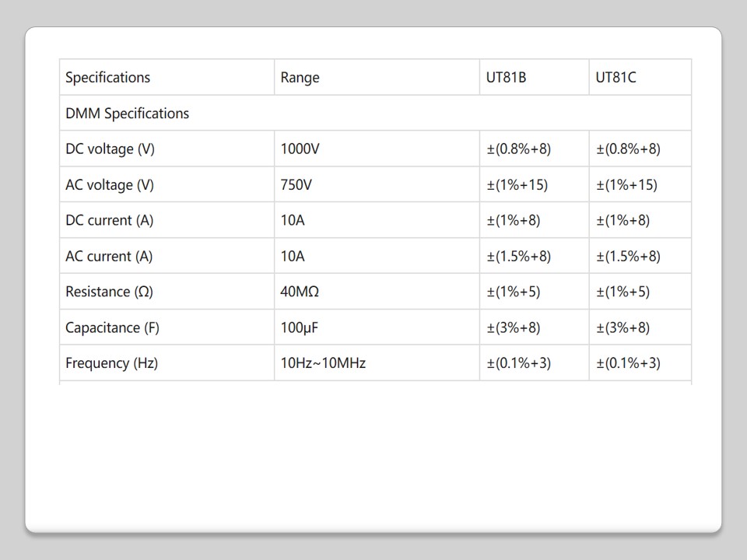The height and width of the screenshot is (560, 747).
Task: Select the 750V range cell
Action: [x=296, y=185]
